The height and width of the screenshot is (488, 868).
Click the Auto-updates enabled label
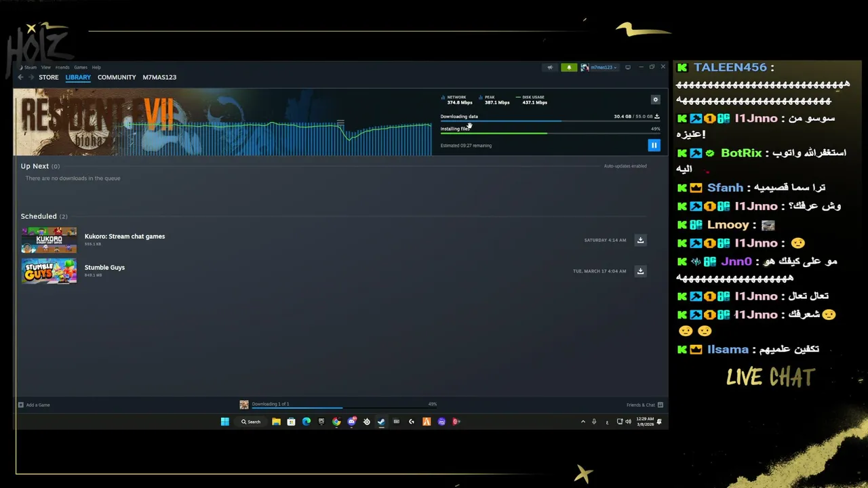pyautogui.click(x=625, y=166)
